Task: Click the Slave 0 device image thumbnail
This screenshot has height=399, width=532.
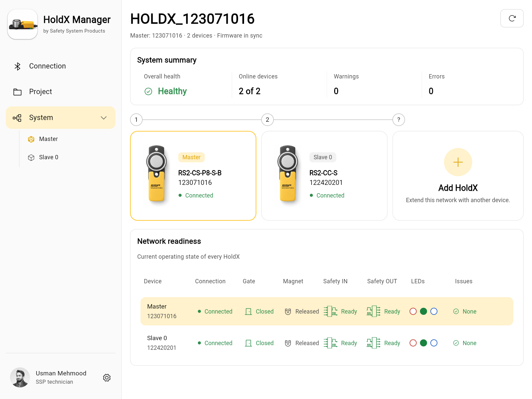Action: (288, 174)
